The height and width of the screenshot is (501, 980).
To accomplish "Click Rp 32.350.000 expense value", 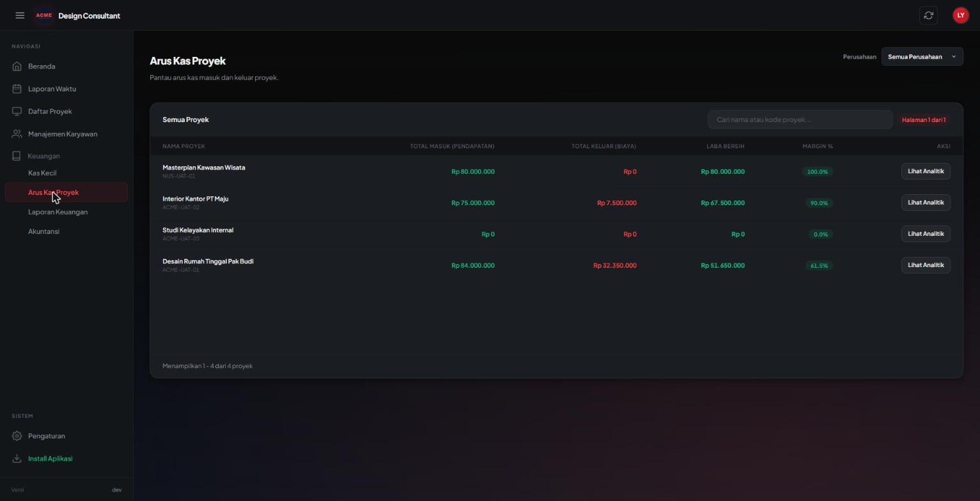I will coord(614,266).
